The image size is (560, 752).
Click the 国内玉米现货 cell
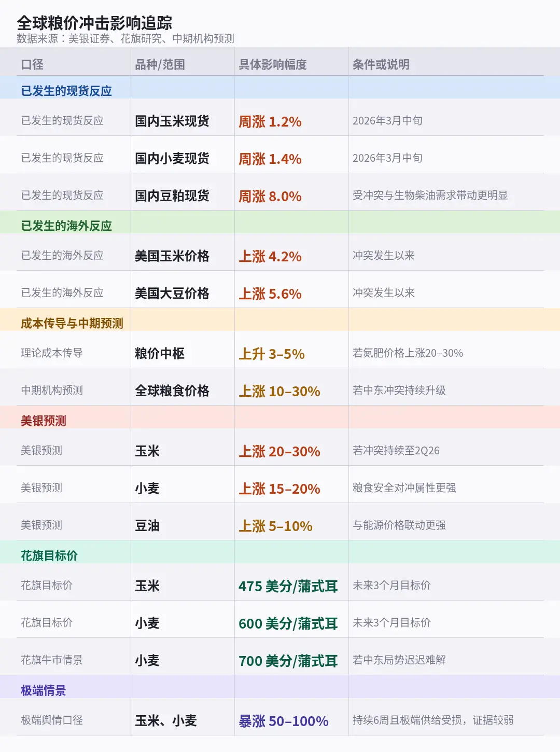[173, 121]
